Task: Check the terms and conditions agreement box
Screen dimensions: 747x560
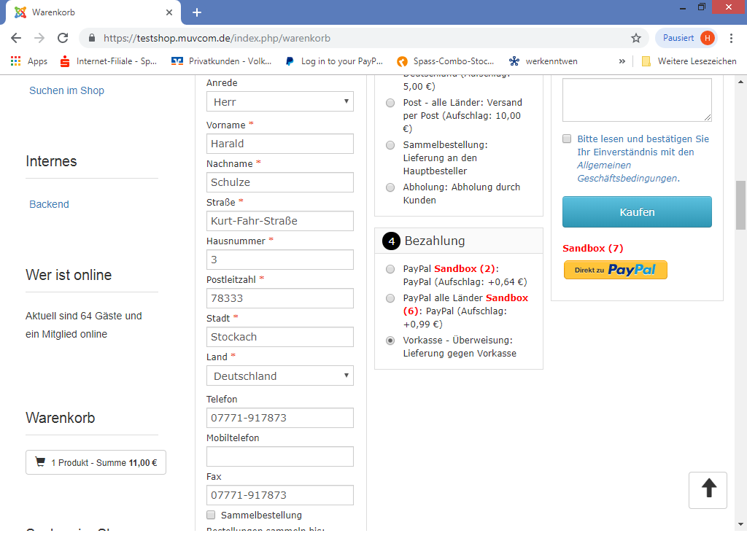Action: [x=567, y=139]
